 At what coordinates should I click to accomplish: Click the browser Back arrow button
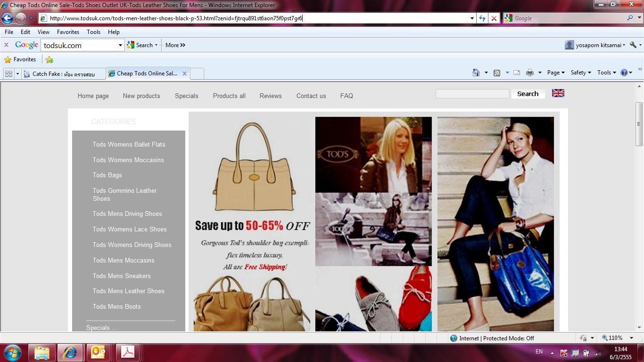8,18
